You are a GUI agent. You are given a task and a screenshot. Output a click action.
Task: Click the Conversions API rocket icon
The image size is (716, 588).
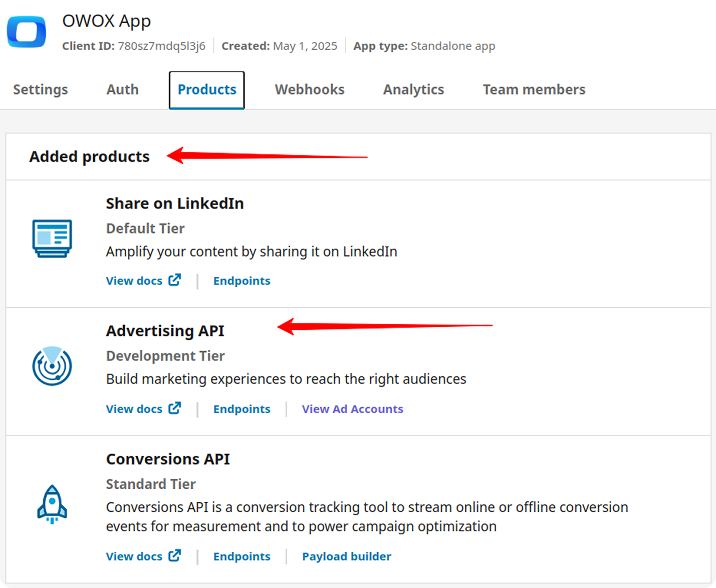pos(52,505)
